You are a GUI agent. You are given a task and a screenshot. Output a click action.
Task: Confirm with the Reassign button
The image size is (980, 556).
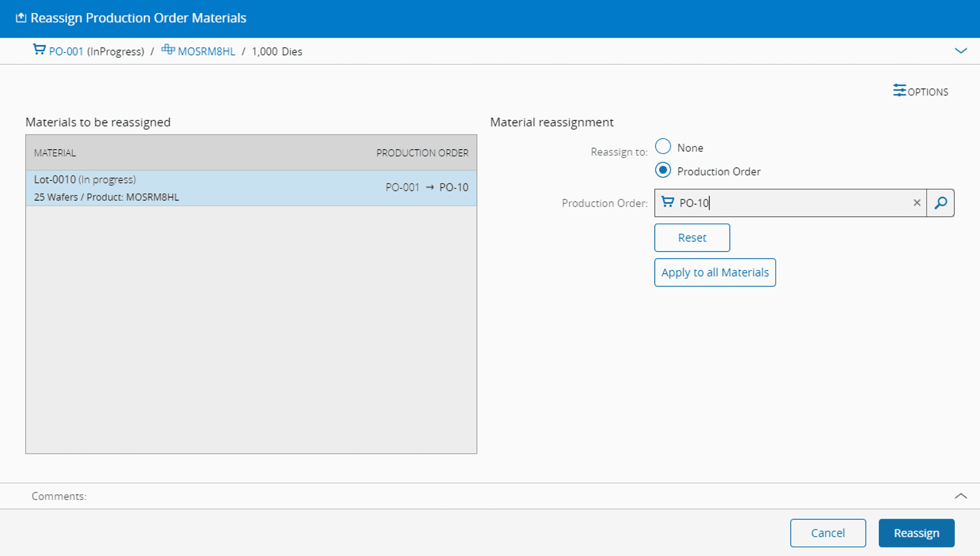click(x=916, y=533)
